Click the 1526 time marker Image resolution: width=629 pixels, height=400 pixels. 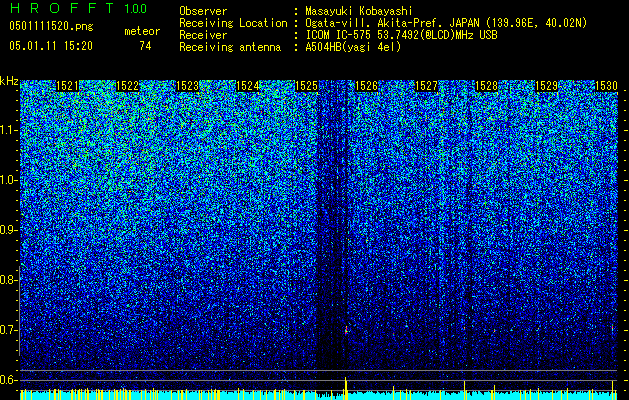(x=366, y=86)
